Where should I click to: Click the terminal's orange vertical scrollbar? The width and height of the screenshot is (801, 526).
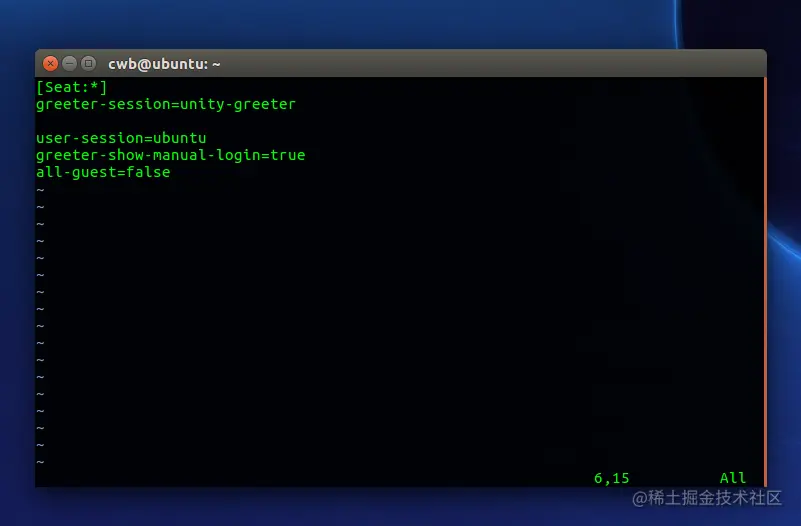[x=765, y=282]
